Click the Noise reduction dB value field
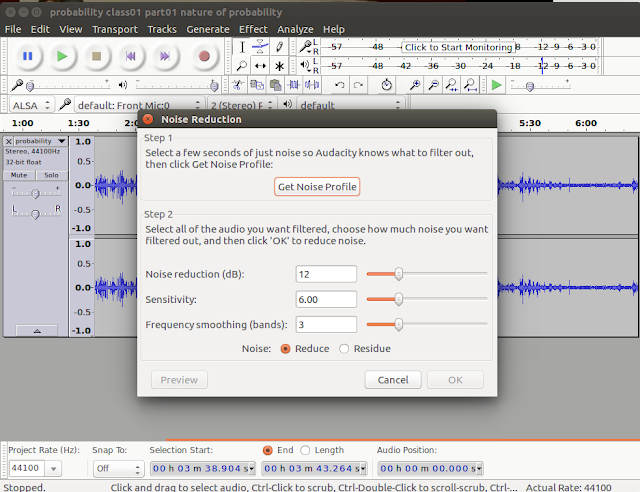This screenshot has width=640, height=492. (x=326, y=274)
